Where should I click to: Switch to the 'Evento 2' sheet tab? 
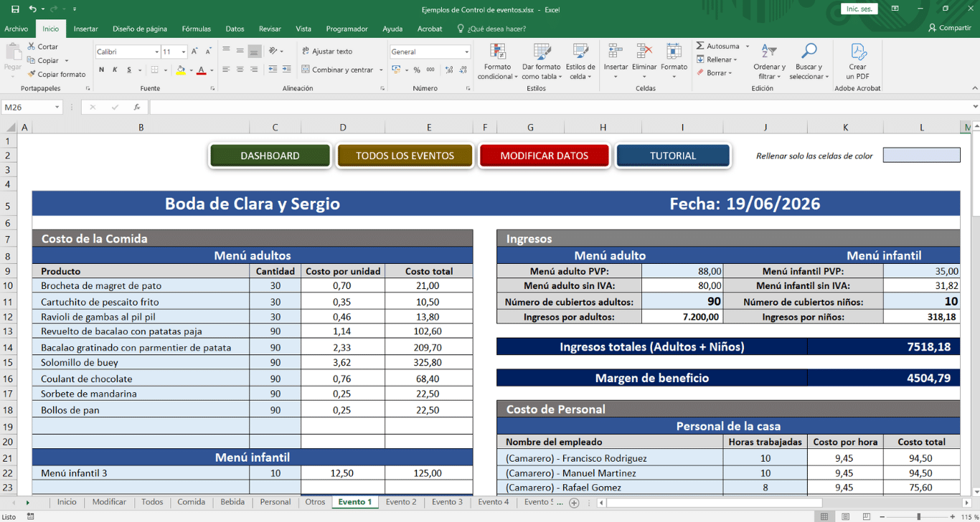point(400,502)
